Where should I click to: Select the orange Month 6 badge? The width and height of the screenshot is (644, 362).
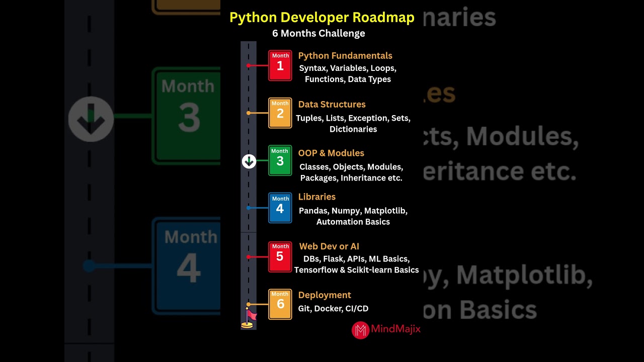(280, 304)
